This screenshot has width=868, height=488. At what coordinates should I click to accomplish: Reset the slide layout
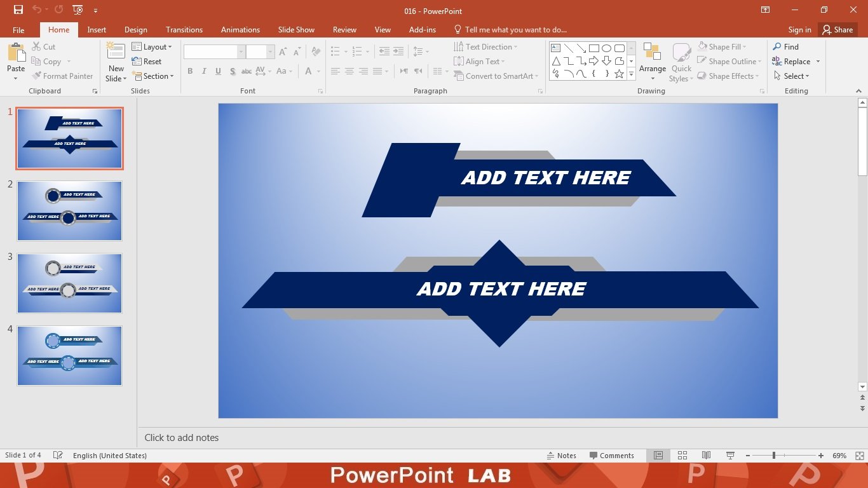tap(147, 61)
